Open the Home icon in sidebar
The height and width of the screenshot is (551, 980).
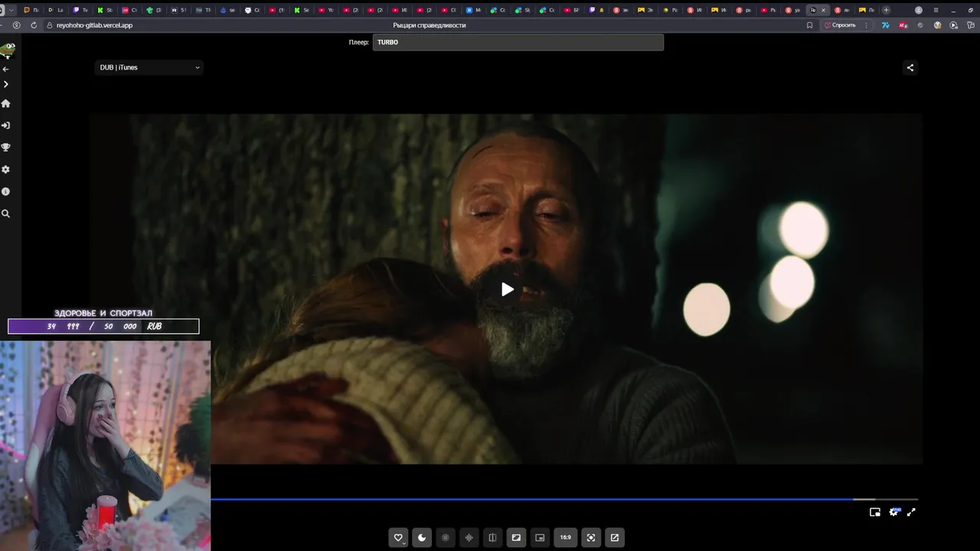tap(5, 103)
